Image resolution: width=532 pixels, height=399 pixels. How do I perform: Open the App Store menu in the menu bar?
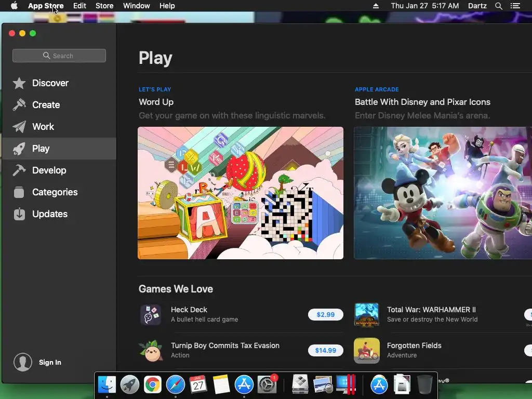coord(46,6)
